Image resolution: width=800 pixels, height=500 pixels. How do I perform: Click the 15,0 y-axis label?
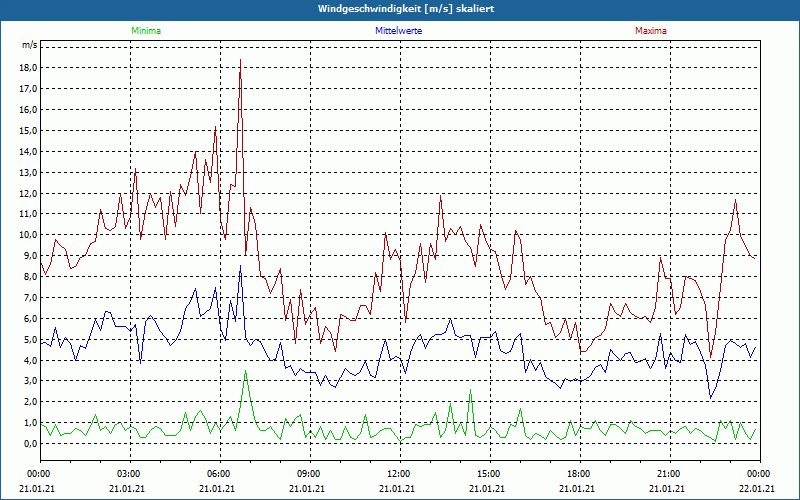coord(29,131)
